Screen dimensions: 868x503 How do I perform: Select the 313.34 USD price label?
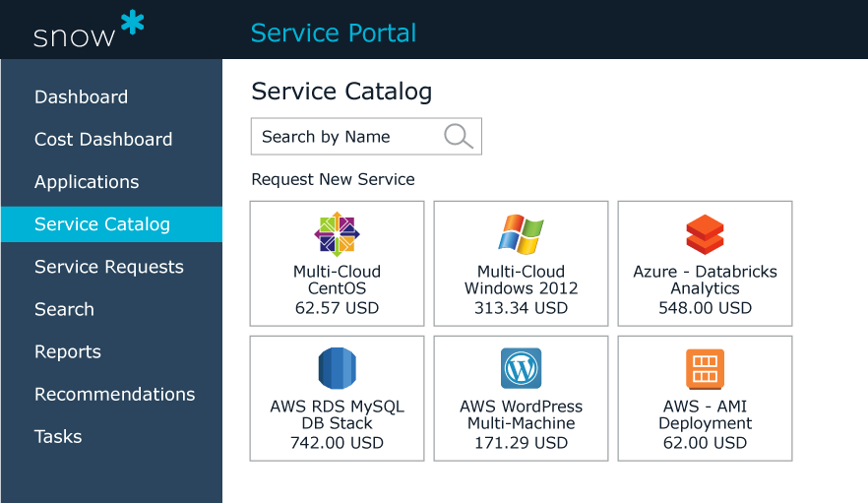coord(521,308)
